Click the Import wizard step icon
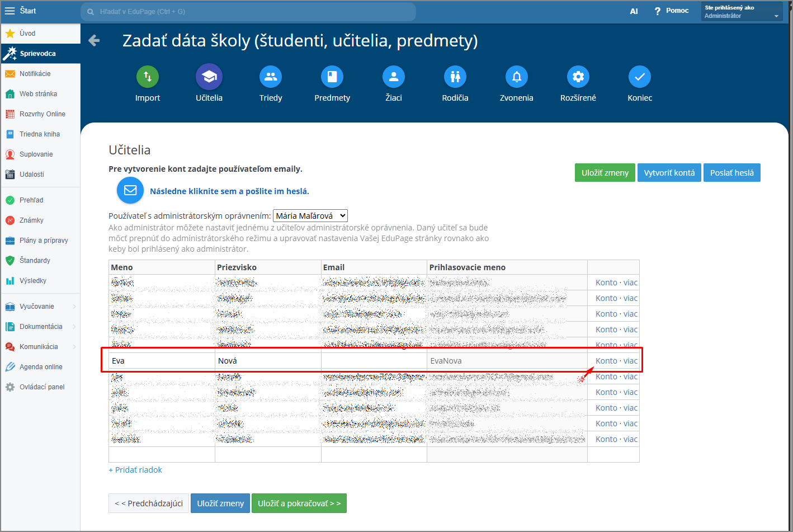Image resolution: width=793 pixels, height=532 pixels. [x=148, y=77]
